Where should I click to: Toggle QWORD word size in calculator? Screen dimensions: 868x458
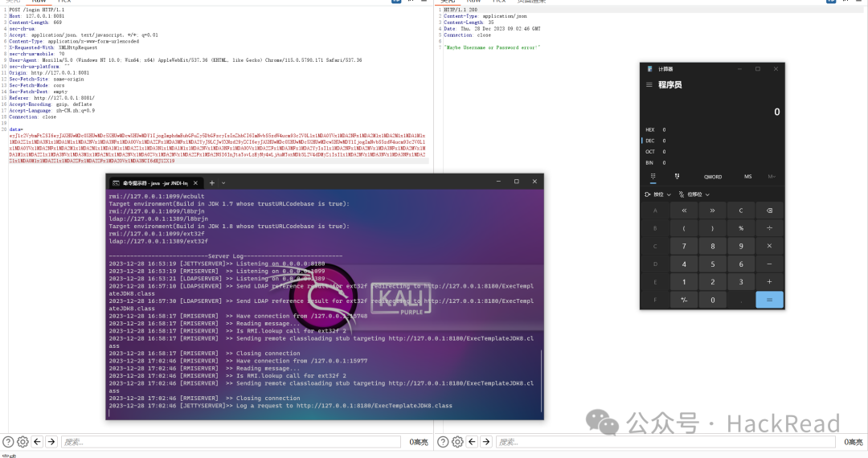[x=713, y=177]
